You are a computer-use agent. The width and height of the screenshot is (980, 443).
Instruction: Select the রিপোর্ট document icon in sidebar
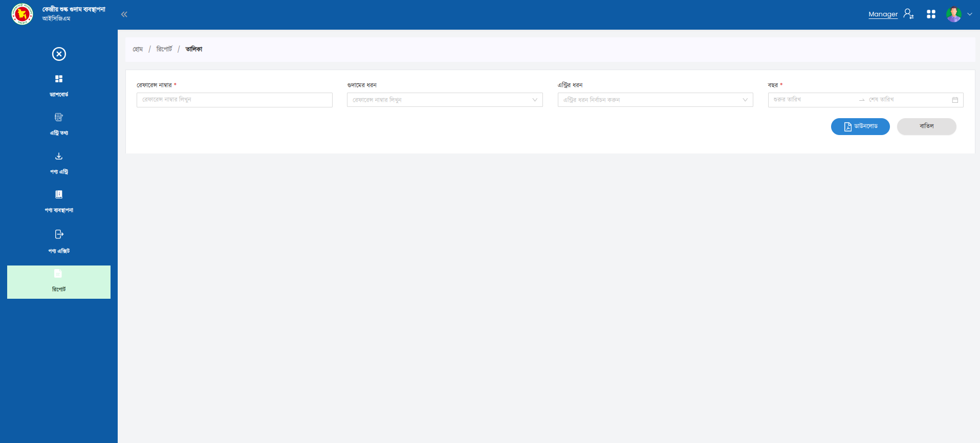58,274
